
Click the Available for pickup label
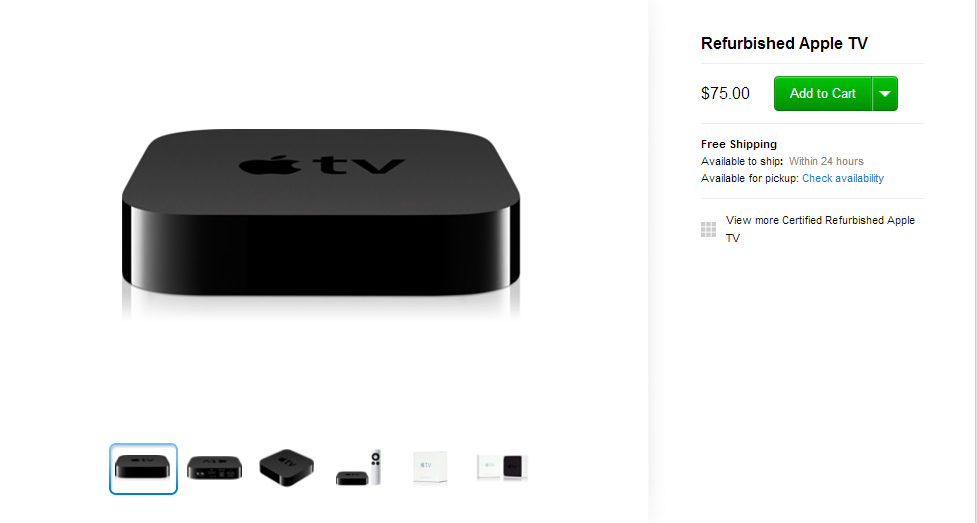[750, 178]
